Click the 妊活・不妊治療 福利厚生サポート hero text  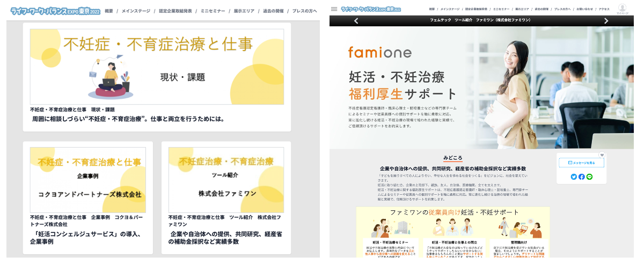[402, 85]
